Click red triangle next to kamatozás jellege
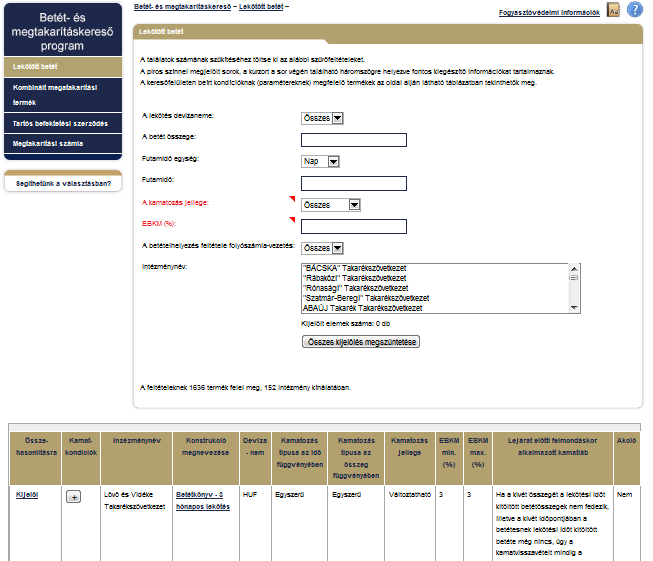The height and width of the screenshot is (561, 653). (292, 199)
